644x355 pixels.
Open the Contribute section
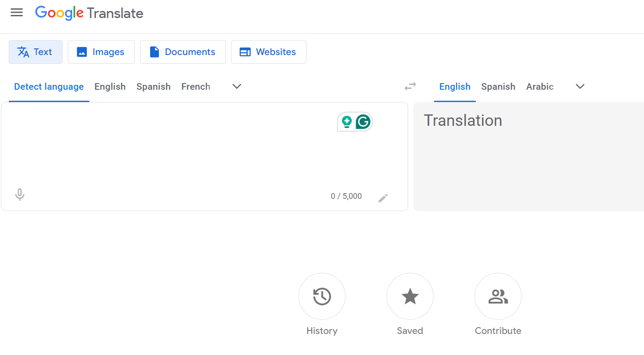(498, 296)
